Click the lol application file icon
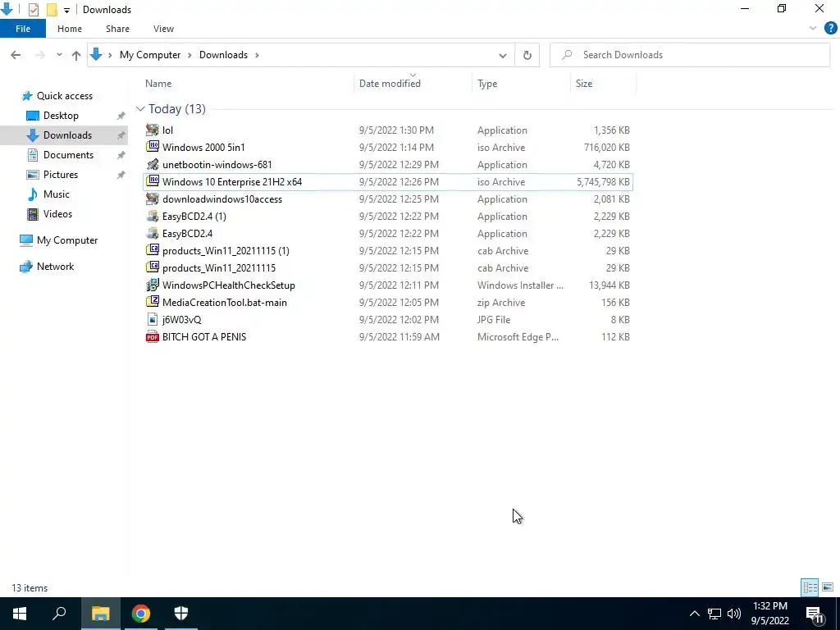The width and height of the screenshot is (840, 630). [x=153, y=130]
